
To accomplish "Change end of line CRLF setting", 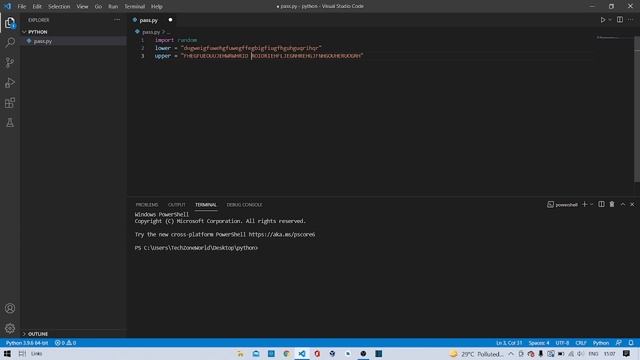I will coord(581,343).
